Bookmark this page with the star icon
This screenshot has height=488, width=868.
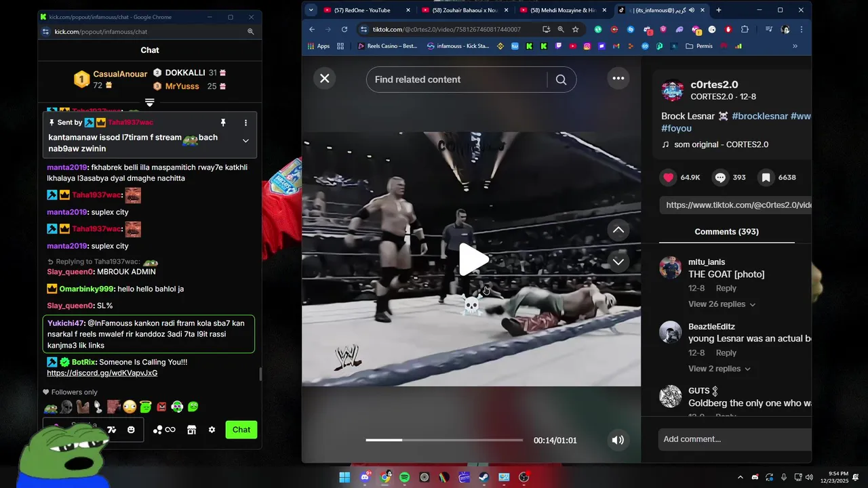click(x=576, y=29)
